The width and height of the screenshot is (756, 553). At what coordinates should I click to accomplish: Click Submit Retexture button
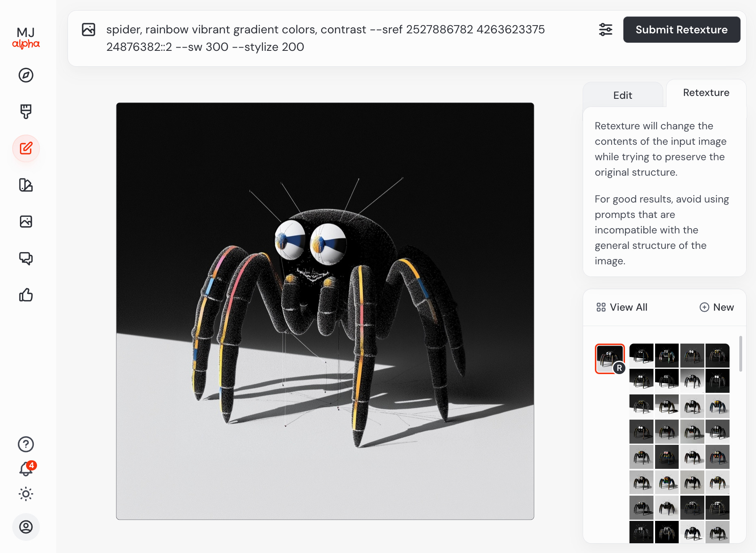click(x=682, y=30)
